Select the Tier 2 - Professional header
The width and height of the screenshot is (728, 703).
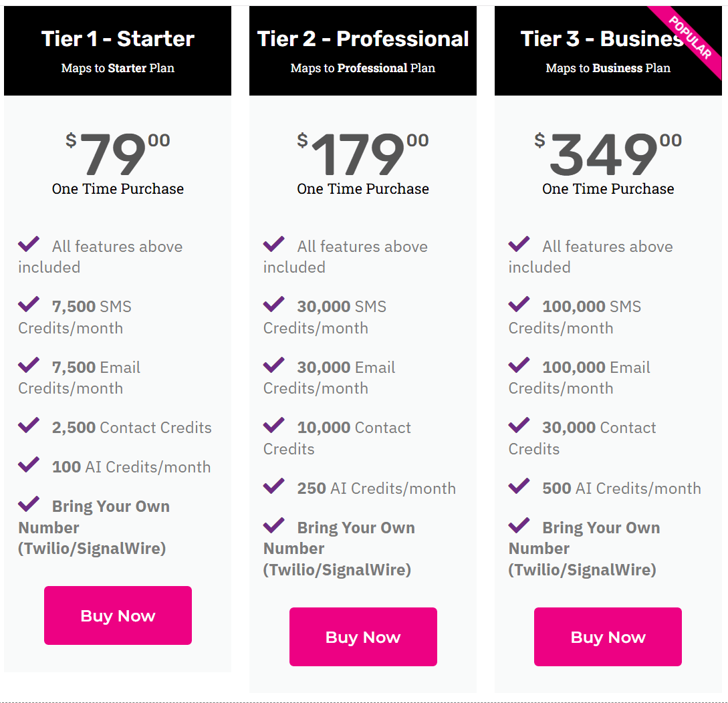tap(363, 39)
